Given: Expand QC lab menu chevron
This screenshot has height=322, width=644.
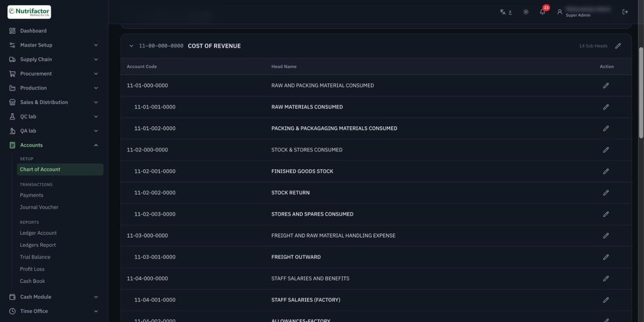Looking at the screenshot, I should (x=96, y=117).
